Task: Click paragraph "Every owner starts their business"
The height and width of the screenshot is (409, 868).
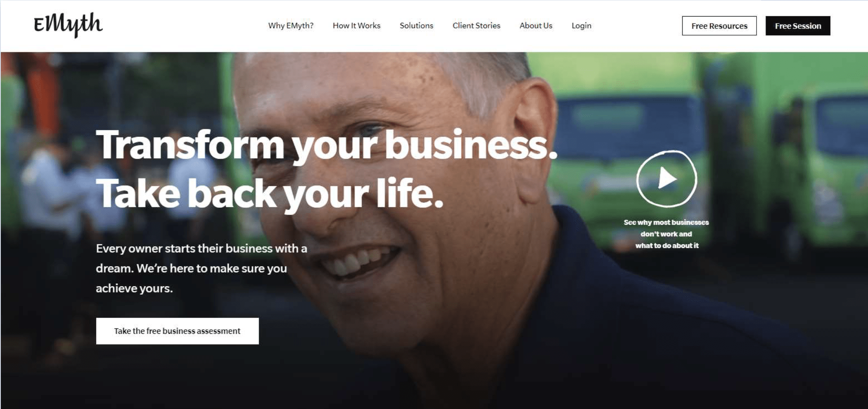Action: coord(202,268)
